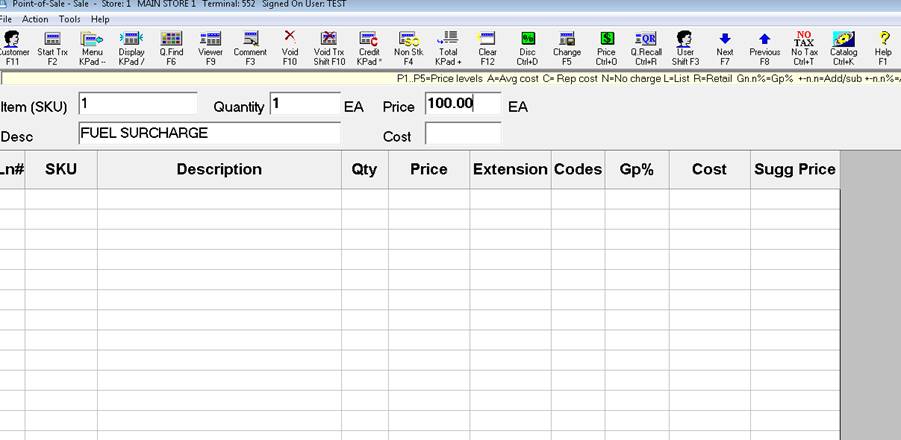Go to Next F7 arrow
Screen dimensions: 901x440
(x=725, y=47)
